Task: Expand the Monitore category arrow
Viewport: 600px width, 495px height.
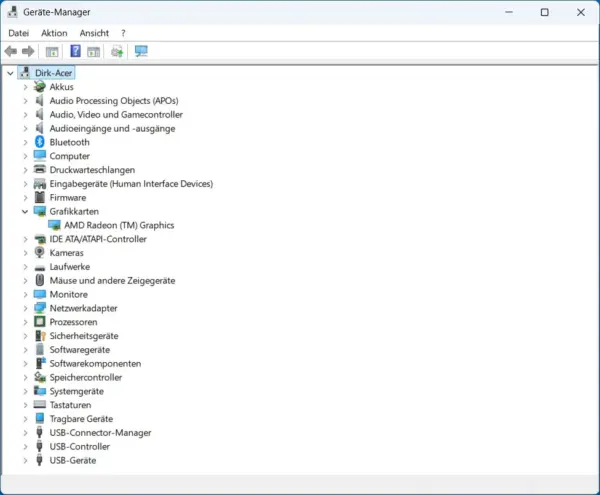Action: click(25, 294)
